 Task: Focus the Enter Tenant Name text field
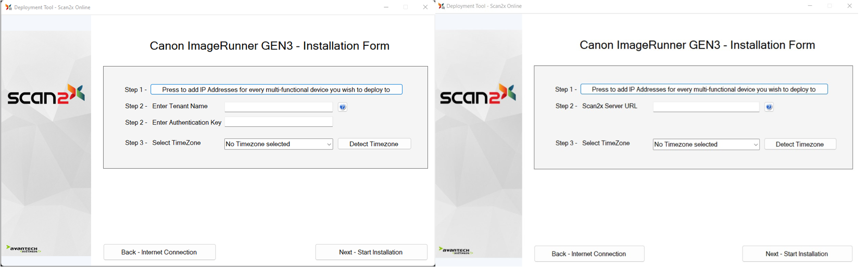(279, 107)
